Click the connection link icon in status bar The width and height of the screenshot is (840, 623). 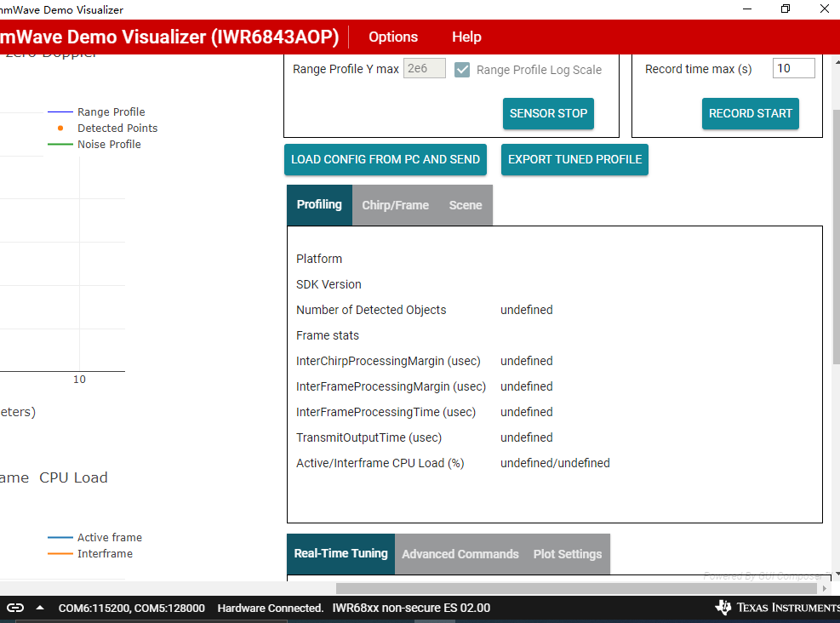pyautogui.click(x=15, y=608)
